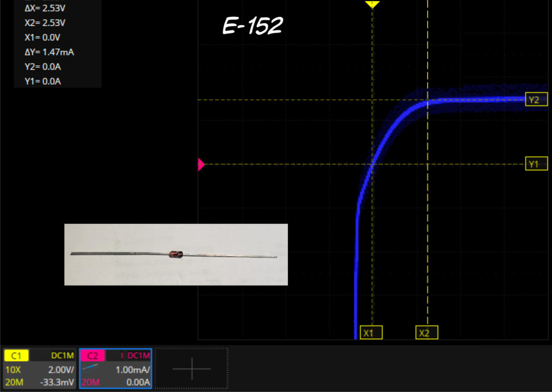Viewport: 552px width, 392px height.
Task: Click the C2 20M bandwidth label
Action: pyautogui.click(x=91, y=382)
